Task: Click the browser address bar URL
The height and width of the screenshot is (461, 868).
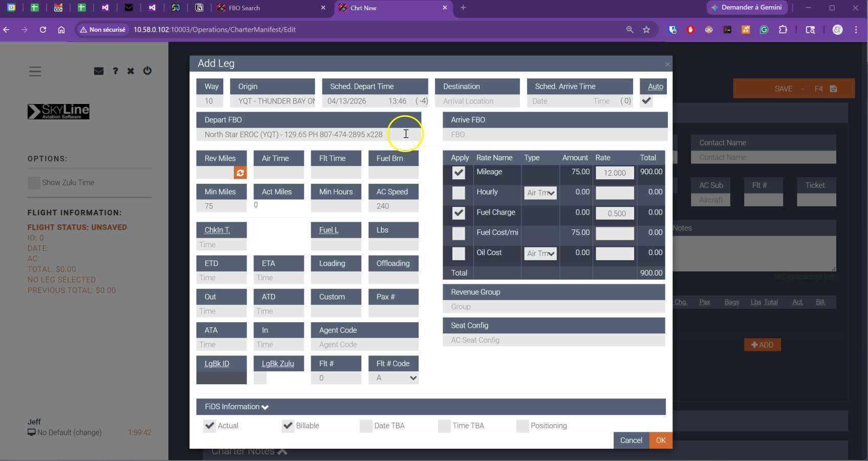Action: pyautogui.click(x=215, y=30)
